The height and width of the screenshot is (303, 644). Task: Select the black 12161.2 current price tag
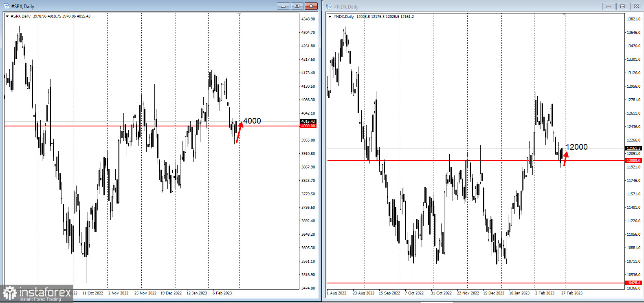[x=634, y=148]
